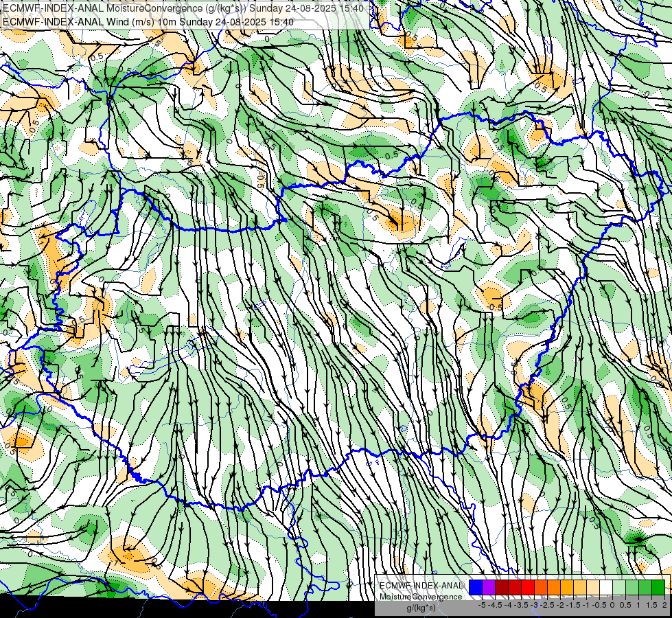Click the -1.5 tick label on the colorbar
The height and width of the screenshot is (618, 672).
tap(573, 605)
